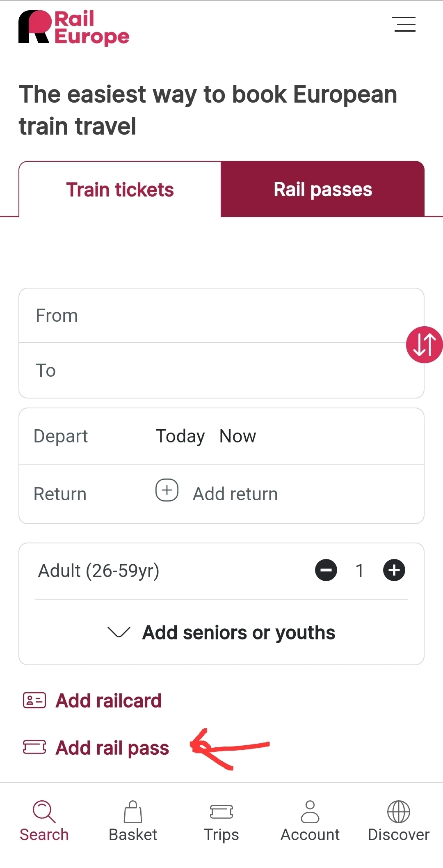This screenshot has height=868, width=443.
Task: Click the Add rail pass link
Action: [x=112, y=748]
